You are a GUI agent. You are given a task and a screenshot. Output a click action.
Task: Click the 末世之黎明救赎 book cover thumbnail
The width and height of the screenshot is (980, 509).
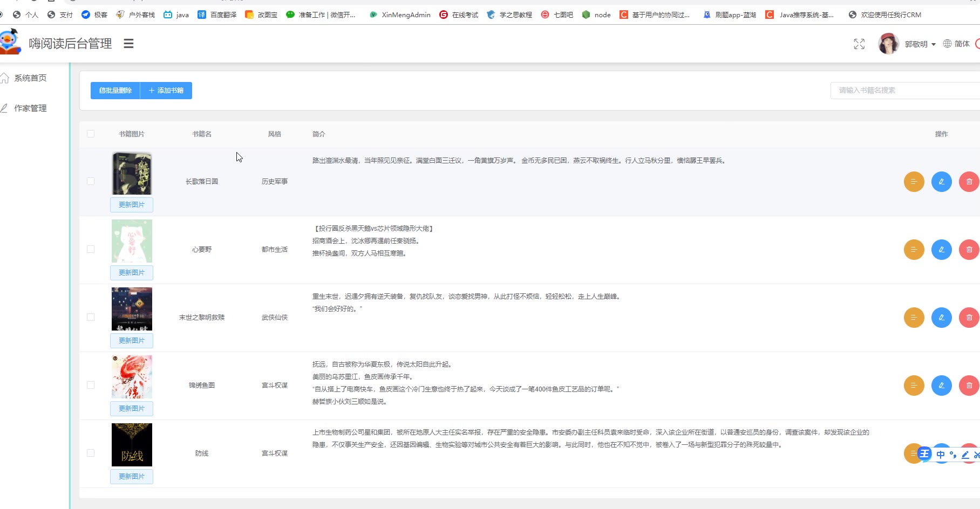(132, 309)
